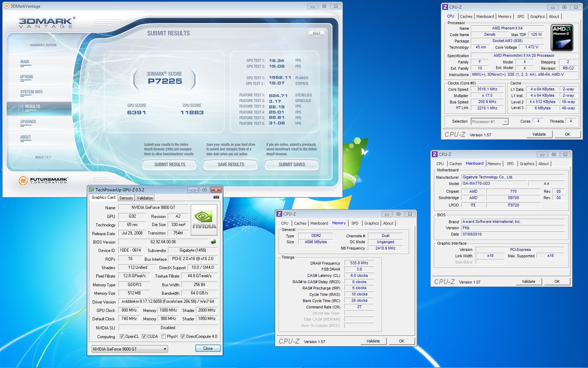Viewport: 588px width, 368px height.
Task: Click the BIOS date 07/08/2010
Action: pos(513,234)
